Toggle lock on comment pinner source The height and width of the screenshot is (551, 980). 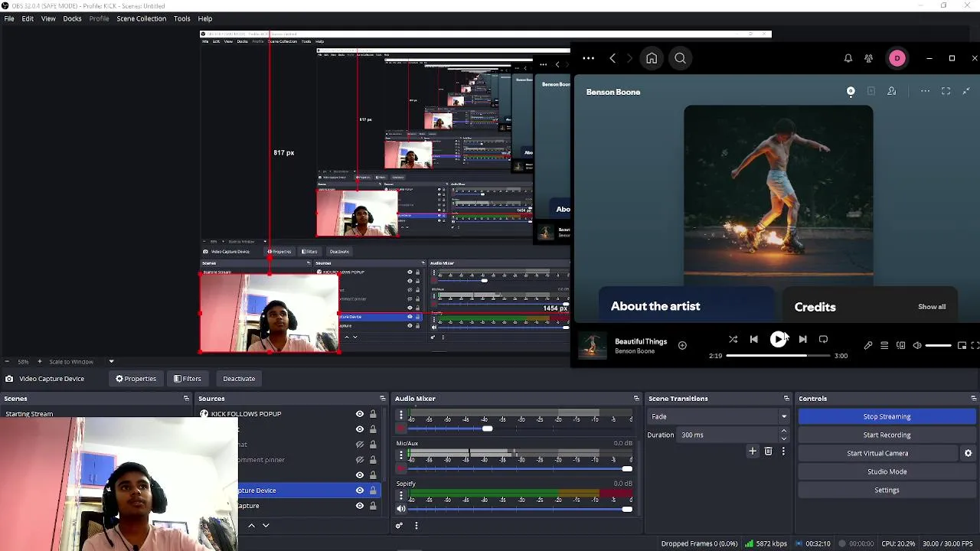373,460
